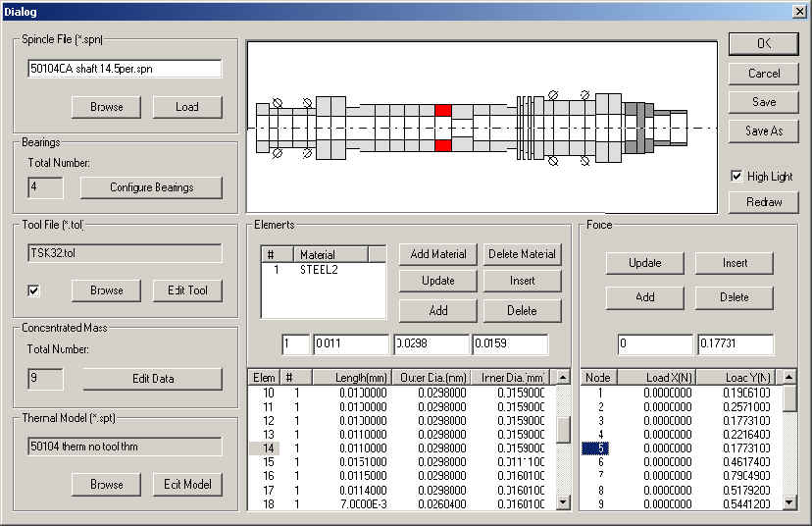
Task: Click the Spindle File path input field
Action: pos(125,69)
